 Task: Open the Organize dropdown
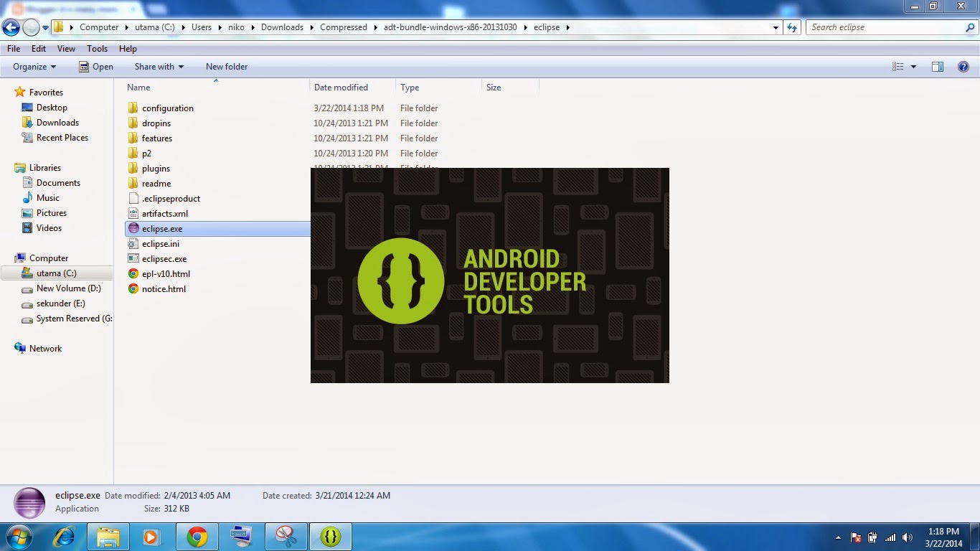tap(34, 67)
